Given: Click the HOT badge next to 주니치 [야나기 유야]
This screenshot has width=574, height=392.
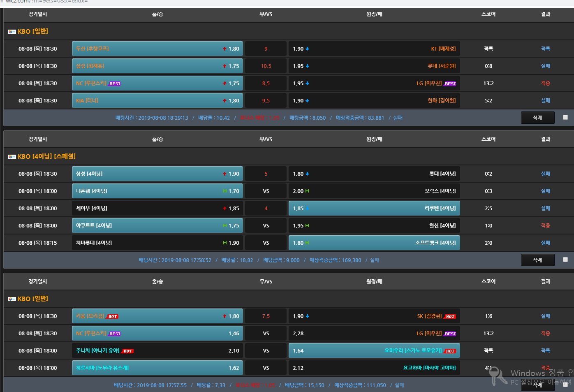Looking at the screenshot, I should [128, 351].
